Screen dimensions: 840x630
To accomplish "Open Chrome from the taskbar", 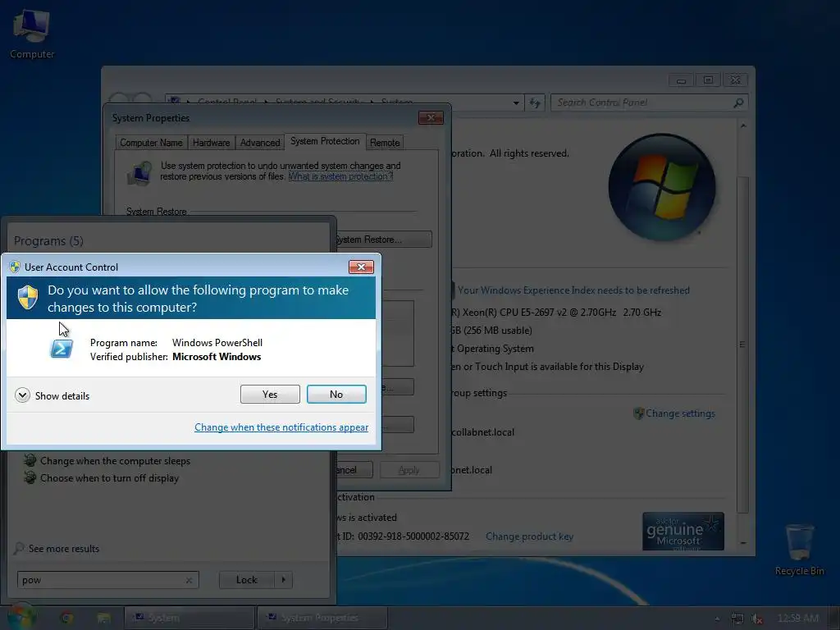I will coord(67,619).
